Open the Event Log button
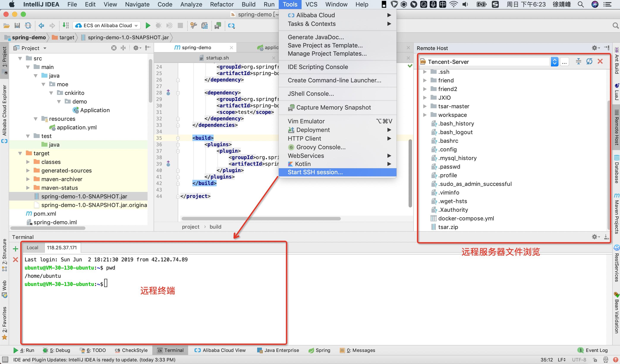The width and height of the screenshot is (620, 364). [x=593, y=350]
